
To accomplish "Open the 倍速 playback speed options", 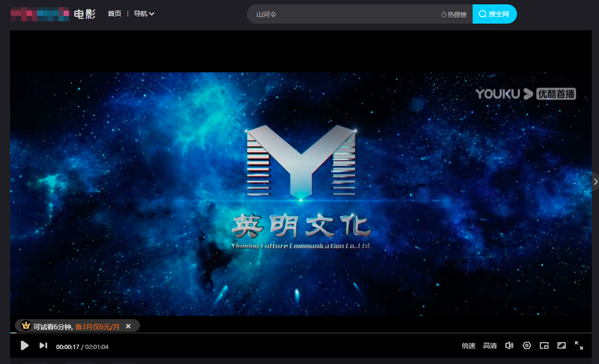I will tap(468, 345).
